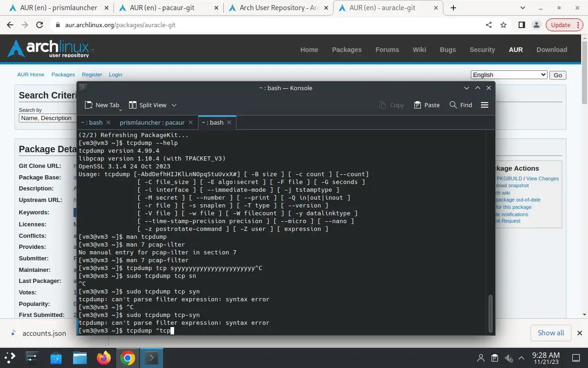This screenshot has height=368, width=588.
Task: Open Dolphin file manager from taskbar
Action: 80,357
